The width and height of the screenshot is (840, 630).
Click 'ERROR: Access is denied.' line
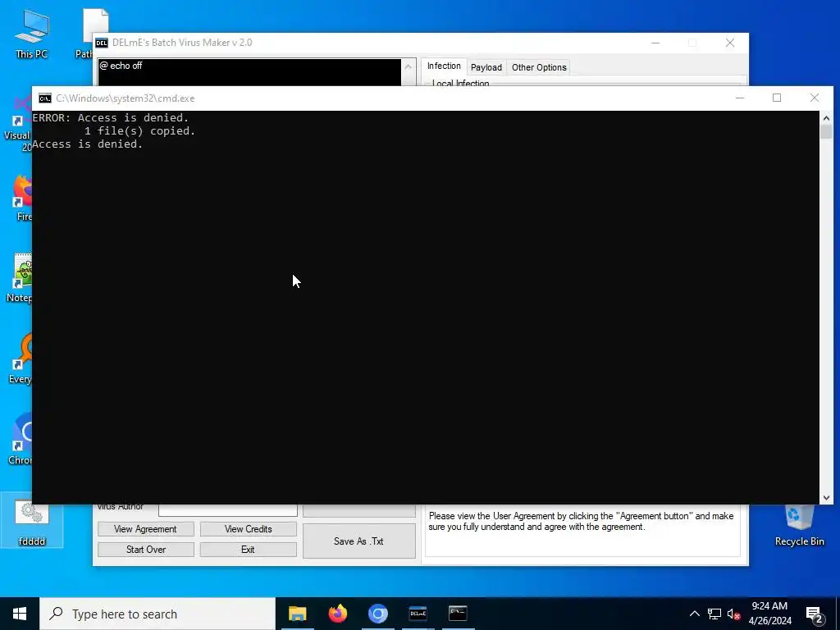pyautogui.click(x=111, y=118)
